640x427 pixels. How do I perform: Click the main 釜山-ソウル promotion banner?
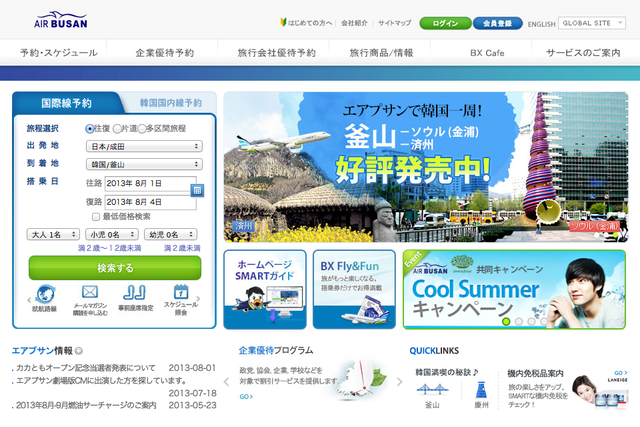pos(426,167)
